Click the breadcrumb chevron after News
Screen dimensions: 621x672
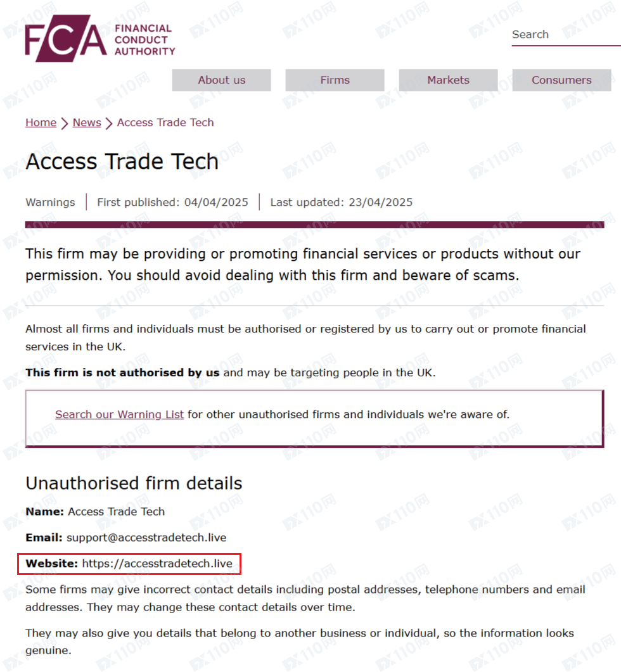click(109, 124)
